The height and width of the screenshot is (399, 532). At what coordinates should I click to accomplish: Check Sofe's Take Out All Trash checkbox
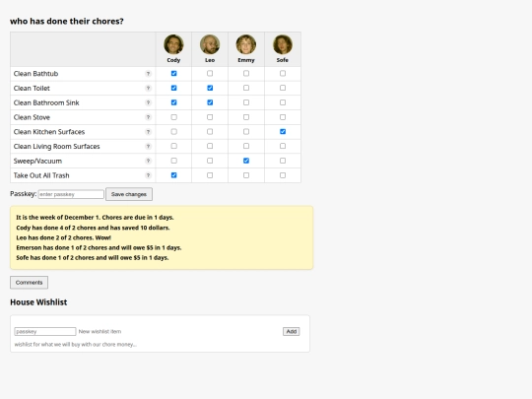coord(283,175)
